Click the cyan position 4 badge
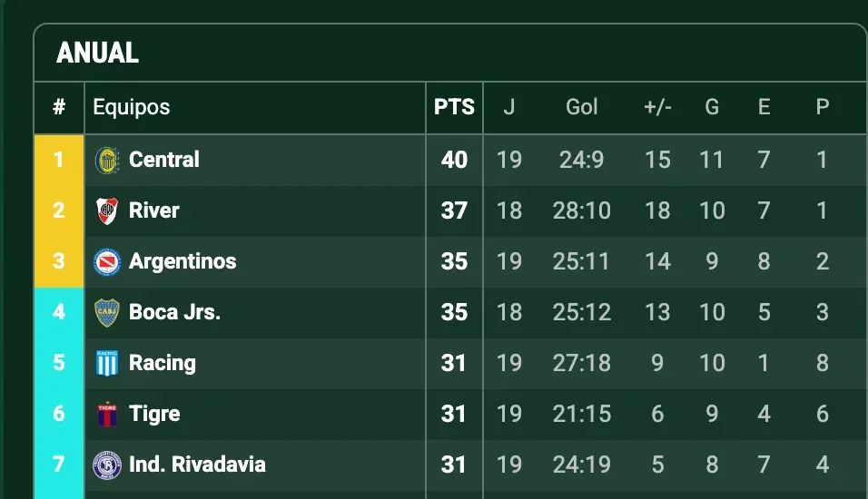The height and width of the screenshot is (499, 868). click(x=59, y=312)
